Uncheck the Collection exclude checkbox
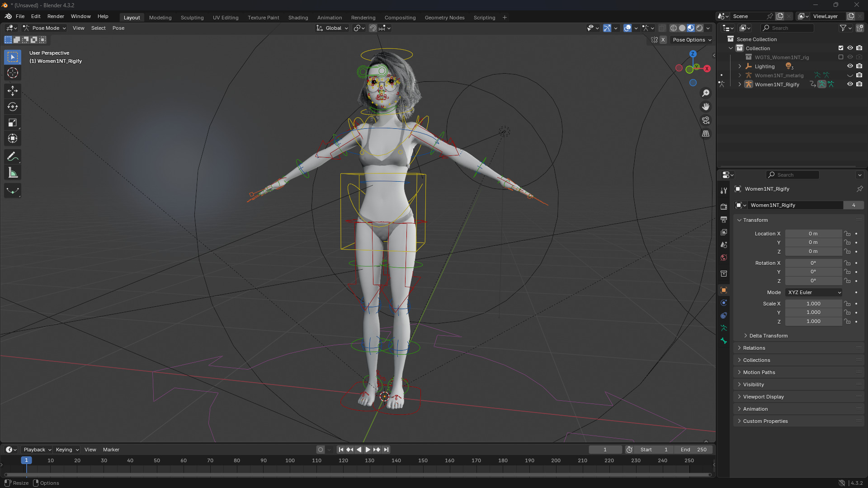Image resolution: width=868 pixels, height=488 pixels. (841, 48)
